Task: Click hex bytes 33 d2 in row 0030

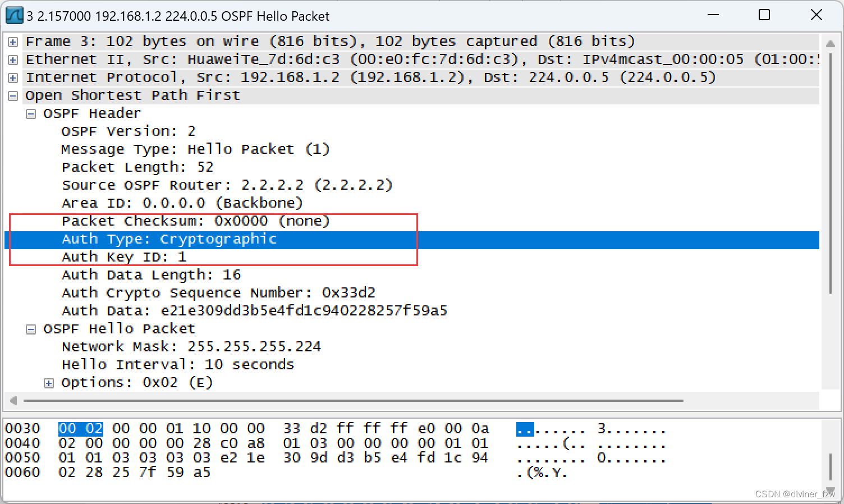Action: tap(305, 429)
